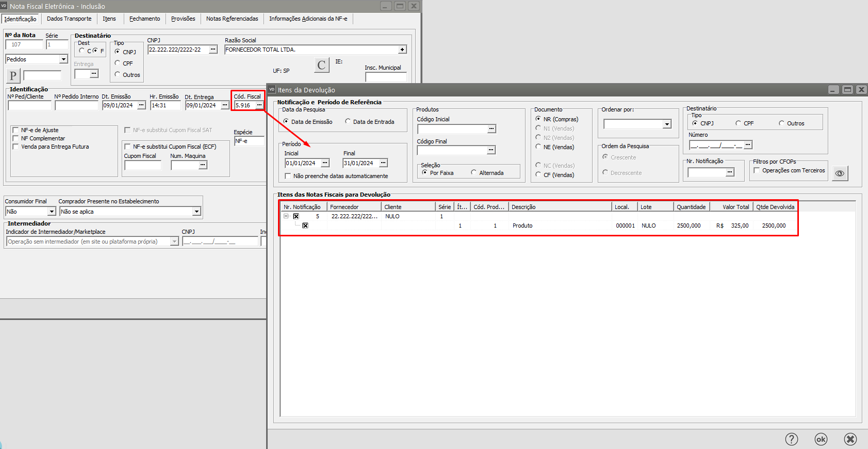Select Alternada selection radio
This screenshot has width=868, height=449.
point(473,172)
